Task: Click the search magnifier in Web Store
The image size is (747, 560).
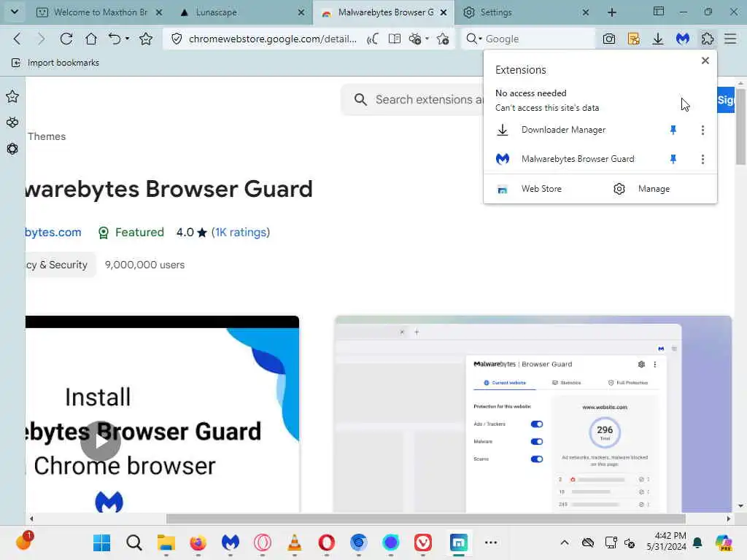Action: pos(360,99)
